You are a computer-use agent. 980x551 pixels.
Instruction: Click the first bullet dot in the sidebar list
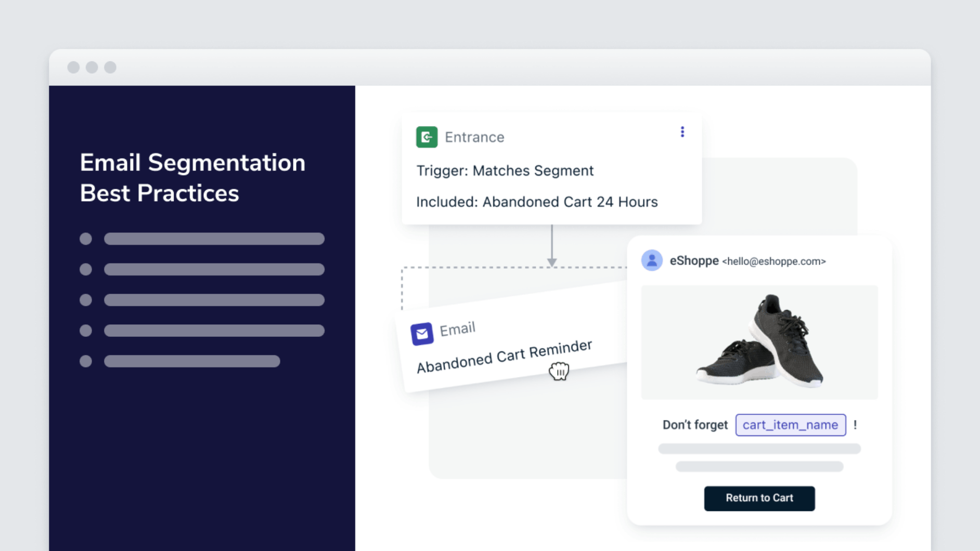[x=86, y=239]
